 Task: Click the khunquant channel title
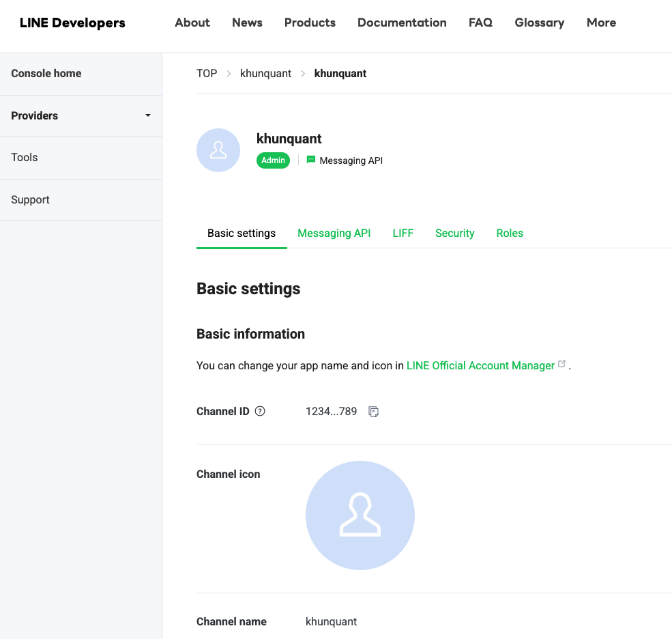[x=289, y=139]
